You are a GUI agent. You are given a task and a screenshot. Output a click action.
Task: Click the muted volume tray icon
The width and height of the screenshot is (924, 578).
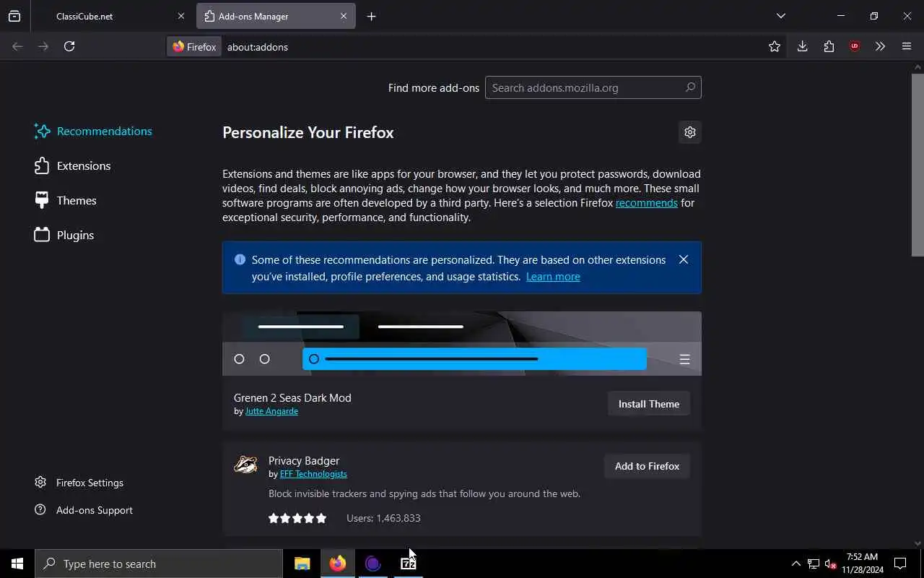tap(830, 564)
